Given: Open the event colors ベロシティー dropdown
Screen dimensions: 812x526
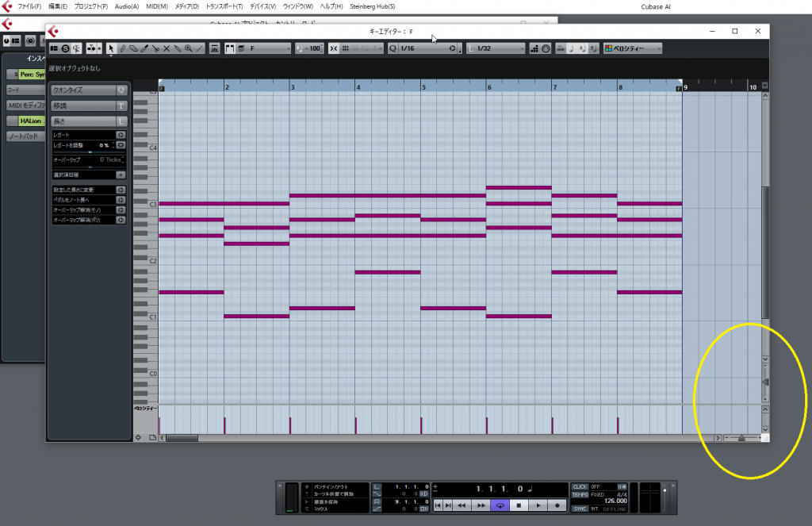Looking at the screenshot, I should point(633,48).
